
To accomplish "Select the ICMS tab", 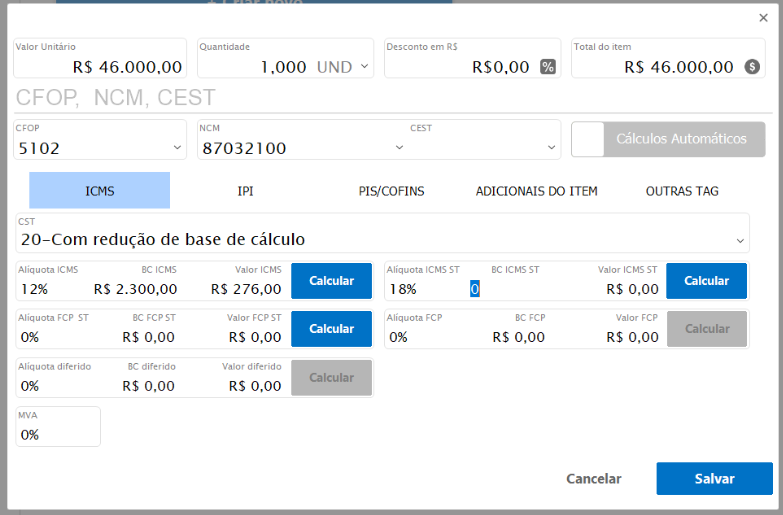I will 99,191.
